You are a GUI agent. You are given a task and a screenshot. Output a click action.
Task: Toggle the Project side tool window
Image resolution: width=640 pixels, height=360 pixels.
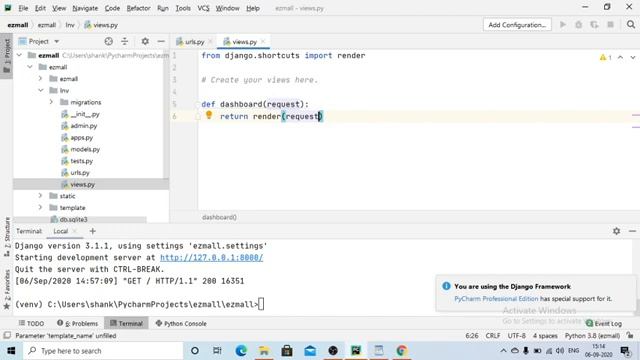coord(7,56)
